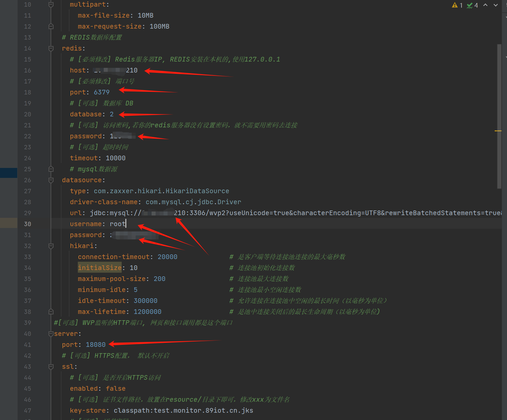Viewport: 507px width, 420px height.
Task: Click the comment mentioning 127.0.0.1
Action: pos(175,60)
